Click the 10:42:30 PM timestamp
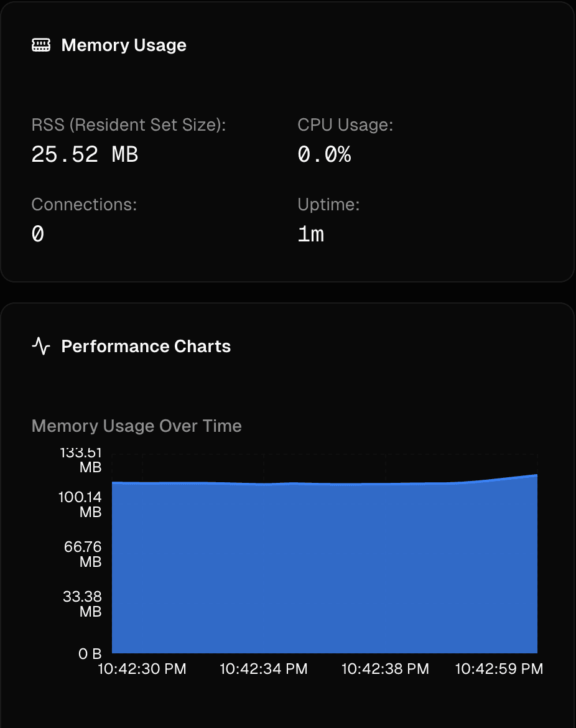This screenshot has height=728, width=576. (142, 669)
